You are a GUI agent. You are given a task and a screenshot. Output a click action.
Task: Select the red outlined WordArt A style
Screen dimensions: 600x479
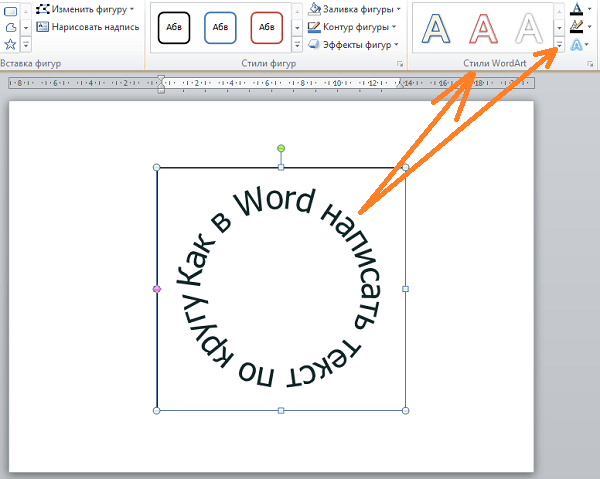(483, 28)
